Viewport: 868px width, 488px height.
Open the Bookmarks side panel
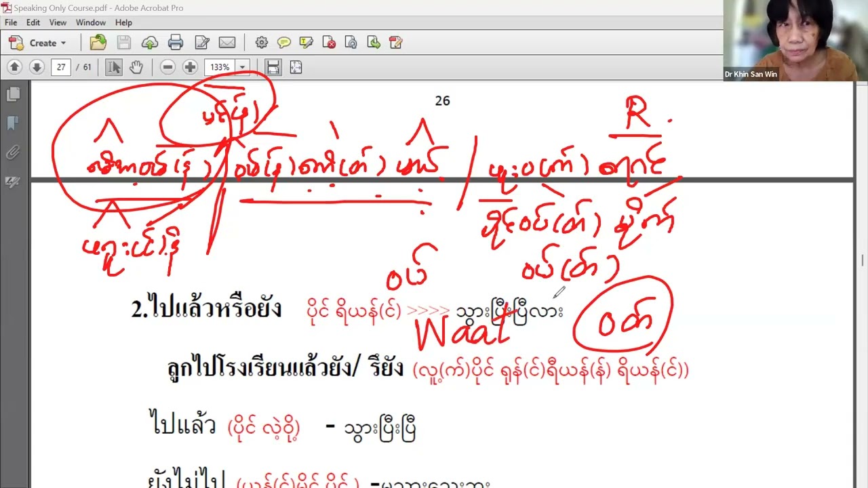13,124
